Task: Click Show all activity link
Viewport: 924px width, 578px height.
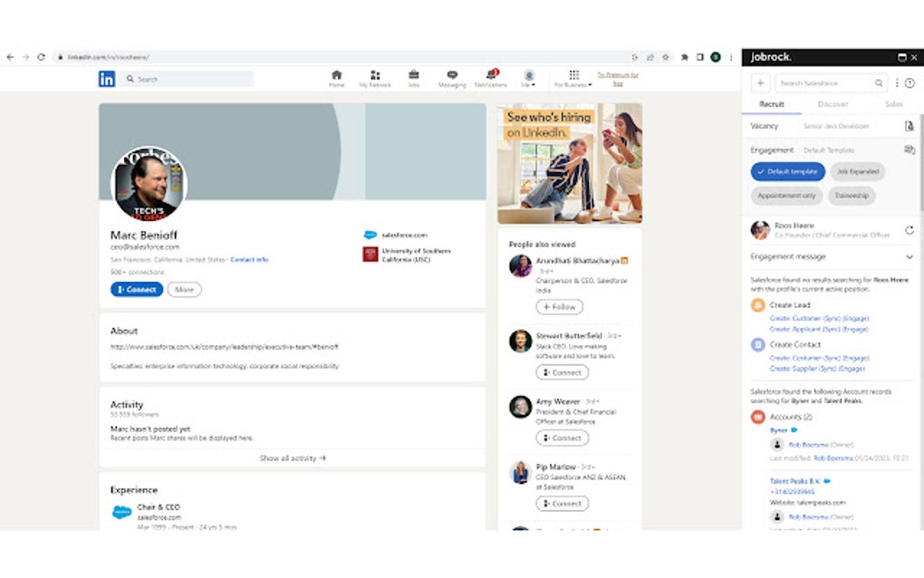Action: pos(293,458)
